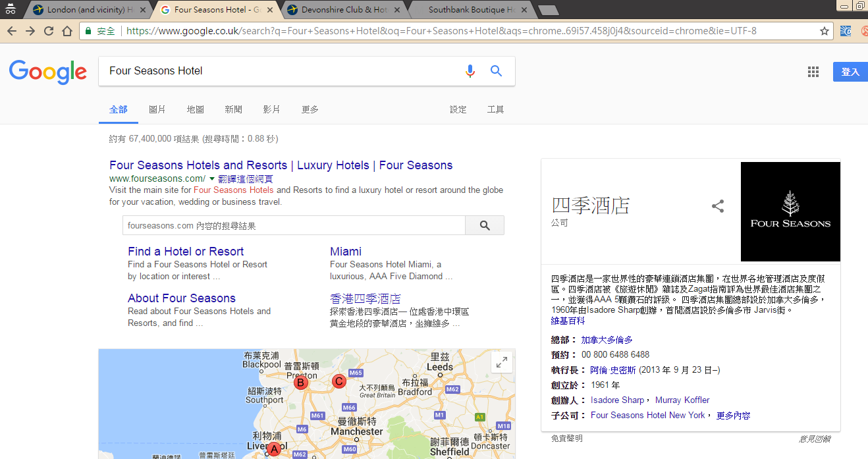868x459 pixels.
Task: Select the 新聞 news tab
Action: [234, 109]
